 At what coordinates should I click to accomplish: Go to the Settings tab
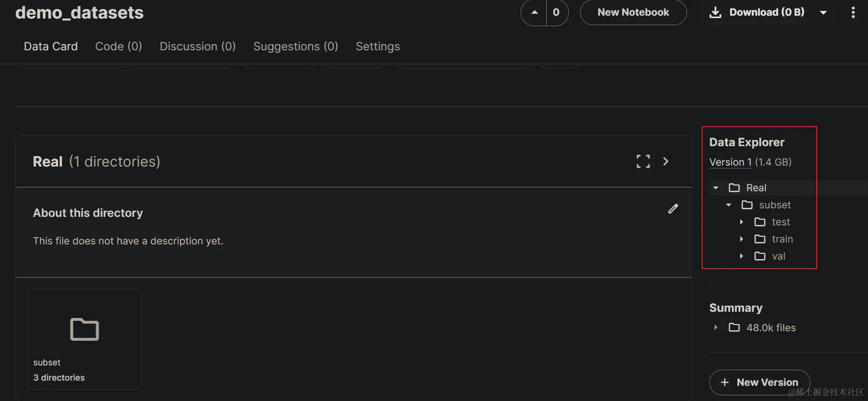(x=378, y=47)
